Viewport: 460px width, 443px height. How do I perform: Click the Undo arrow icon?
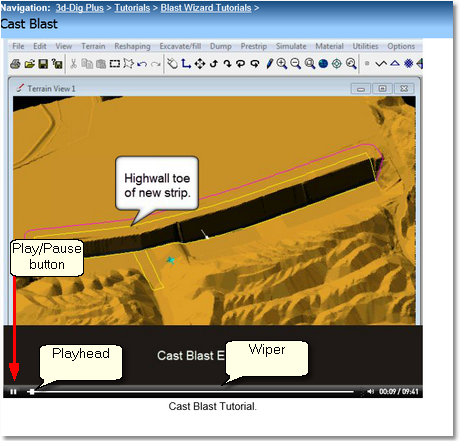[142, 64]
